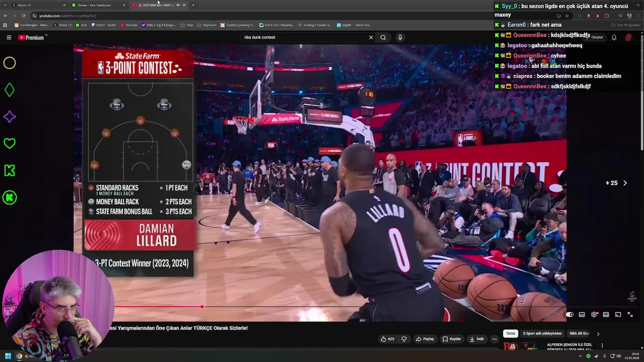Close the 2026 NBA All-Star tab
Viewport: 644px width, 362px height.
(184, 5)
